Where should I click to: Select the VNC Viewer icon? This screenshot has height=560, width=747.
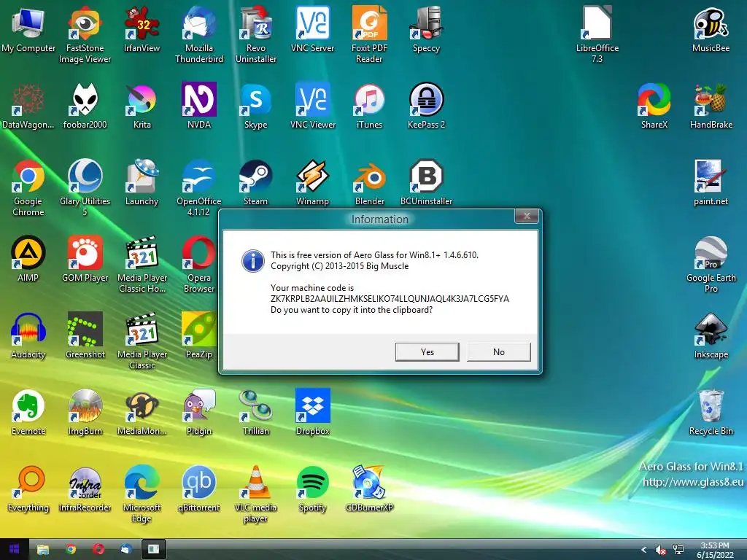(312, 106)
